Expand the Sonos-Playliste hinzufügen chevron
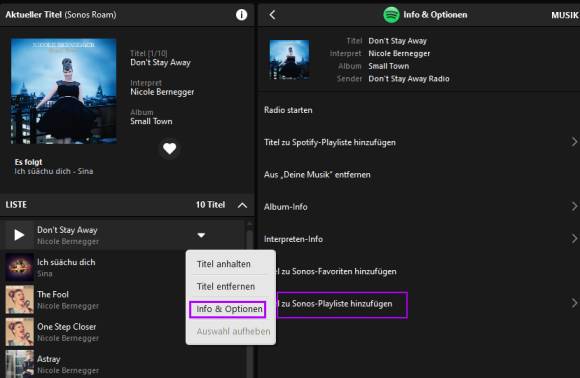Screen dimensions: 580x378 click(574, 303)
